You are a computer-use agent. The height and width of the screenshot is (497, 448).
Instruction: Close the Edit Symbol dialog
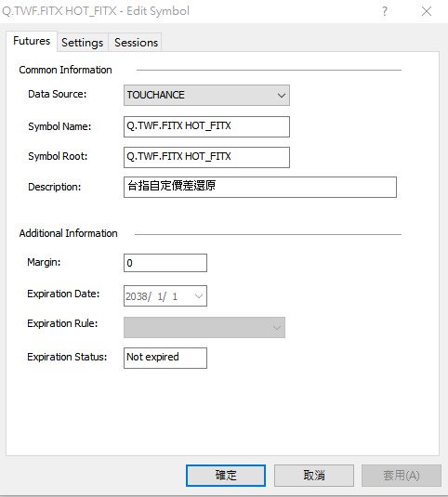click(x=427, y=11)
